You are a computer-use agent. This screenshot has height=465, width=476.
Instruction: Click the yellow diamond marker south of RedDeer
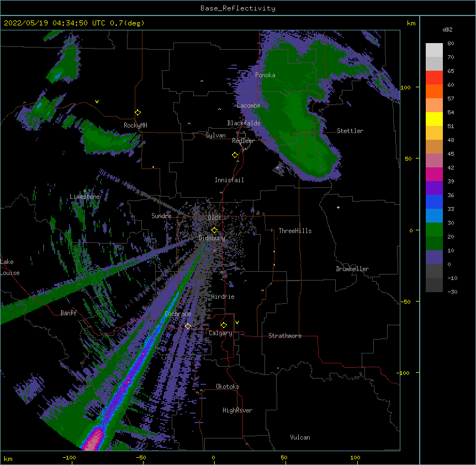(x=235, y=155)
